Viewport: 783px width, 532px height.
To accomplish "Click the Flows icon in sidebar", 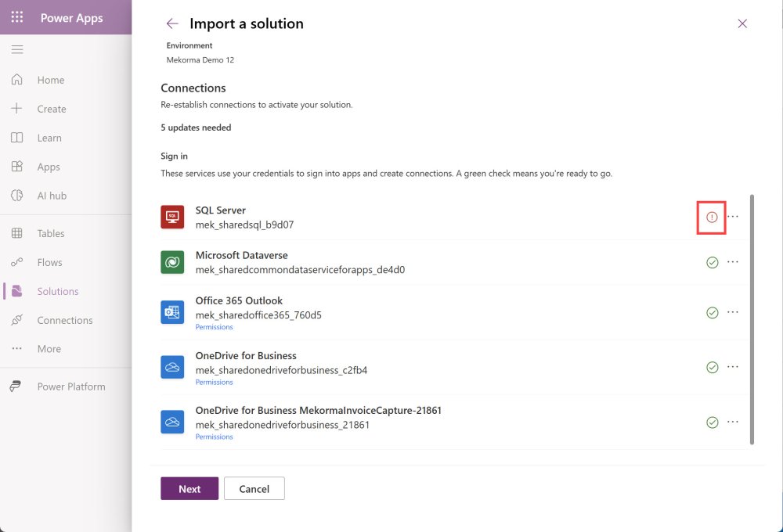I will pos(17,262).
